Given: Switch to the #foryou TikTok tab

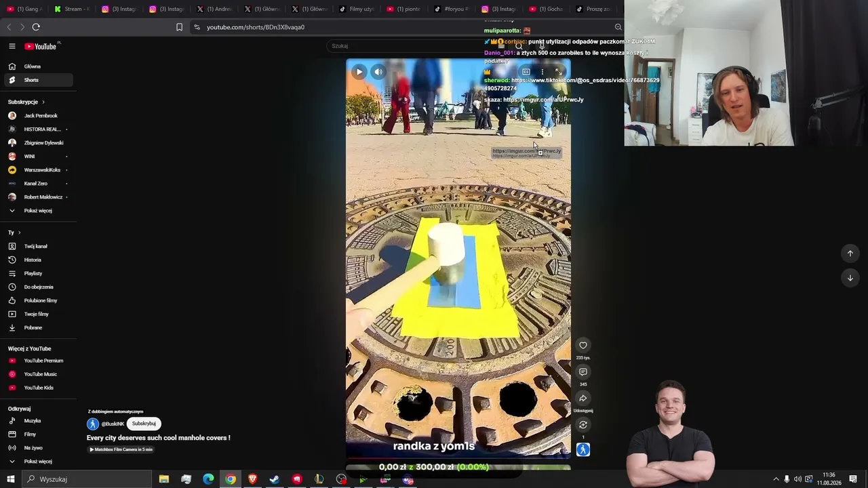Looking at the screenshot, I should coord(451,9).
